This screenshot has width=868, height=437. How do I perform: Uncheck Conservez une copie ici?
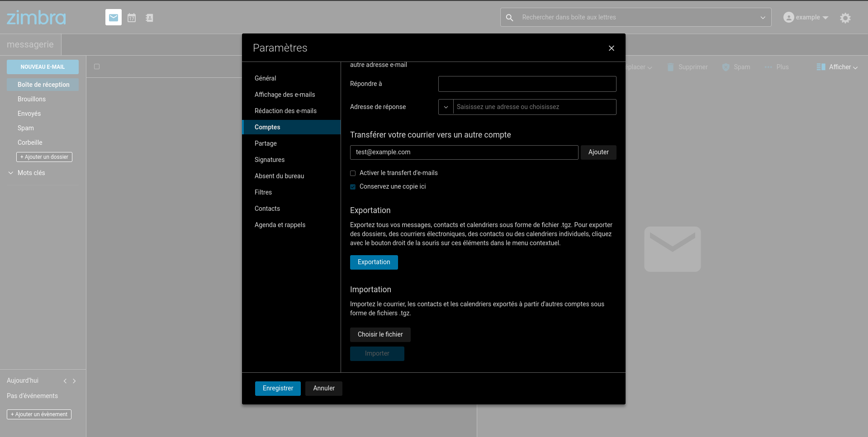pyautogui.click(x=353, y=186)
